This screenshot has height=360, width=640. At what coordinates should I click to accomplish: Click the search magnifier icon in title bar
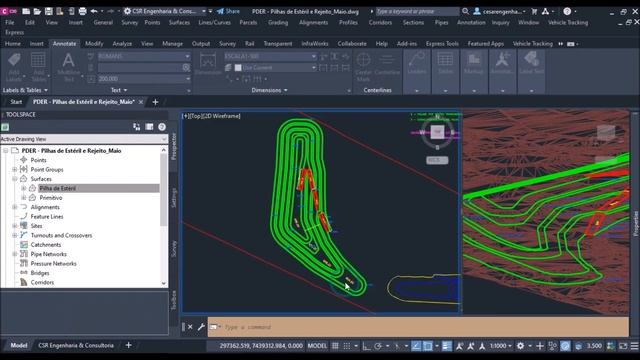(x=465, y=11)
